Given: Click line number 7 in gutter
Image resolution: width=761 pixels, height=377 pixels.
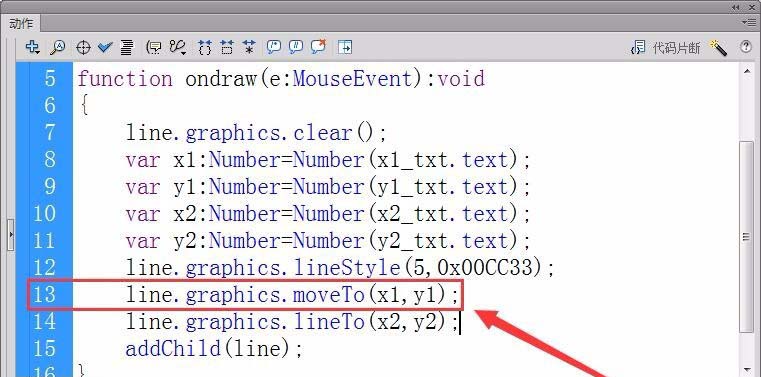Looking at the screenshot, I should pyautogui.click(x=50, y=132).
